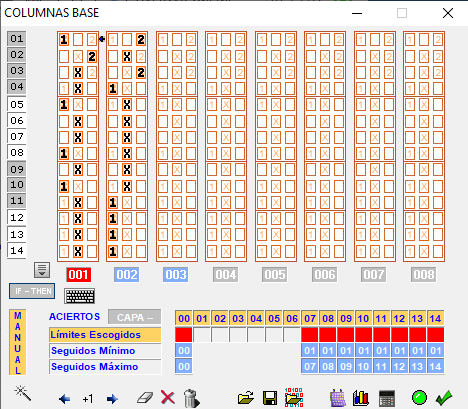Click the magic wand icon
Viewport: 468px width, 409px height.
click(23, 393)
